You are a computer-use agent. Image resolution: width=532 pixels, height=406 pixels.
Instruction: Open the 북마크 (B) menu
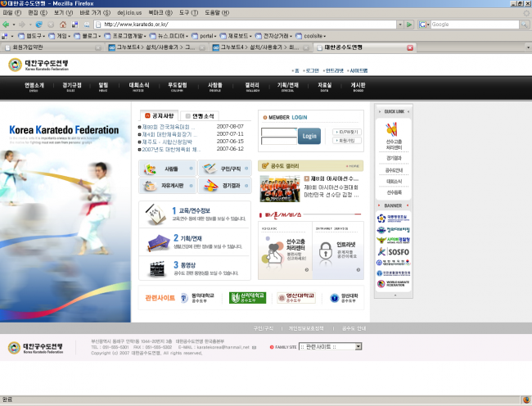pyautogui.click(x=160, y=12)
